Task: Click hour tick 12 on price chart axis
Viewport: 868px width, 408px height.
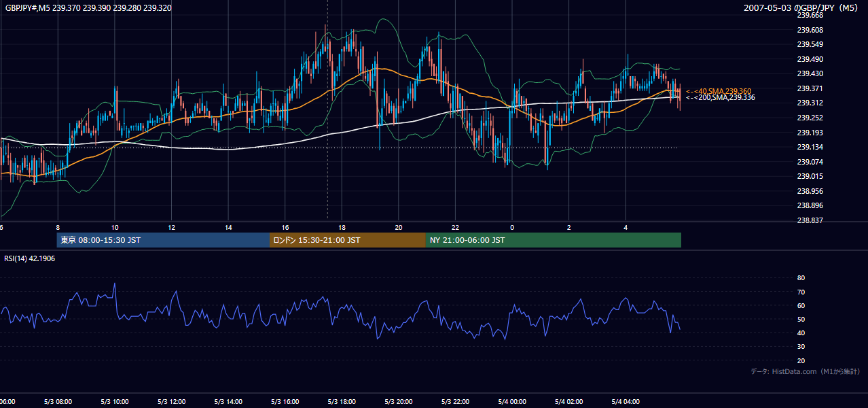Action: (172, 228)
